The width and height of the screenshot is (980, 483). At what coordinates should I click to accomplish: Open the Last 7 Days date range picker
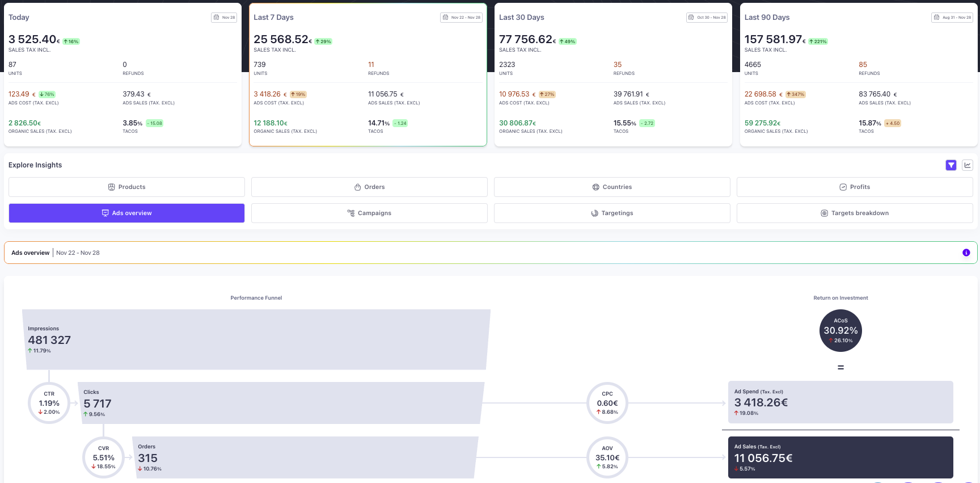point(462,18)
